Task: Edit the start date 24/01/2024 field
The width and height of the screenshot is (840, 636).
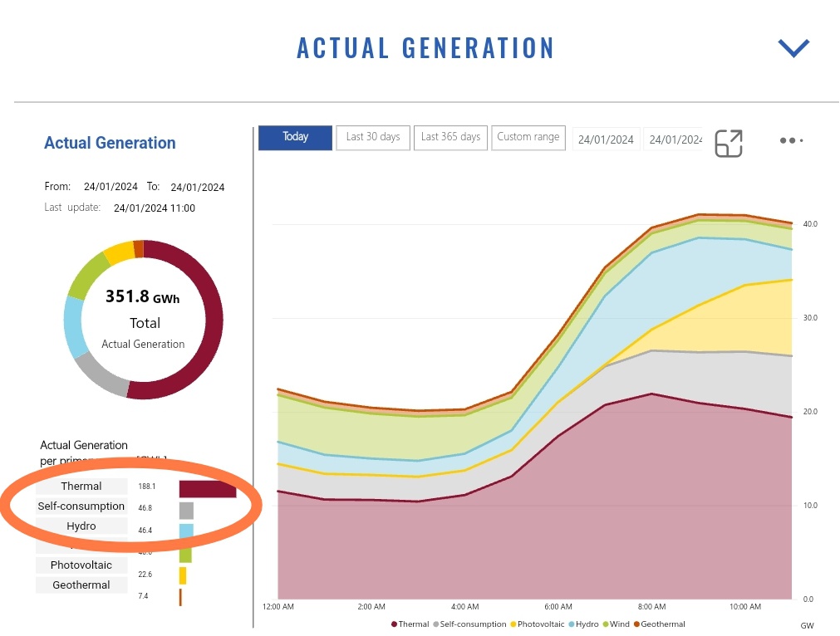Action: [x=606, y=139]
